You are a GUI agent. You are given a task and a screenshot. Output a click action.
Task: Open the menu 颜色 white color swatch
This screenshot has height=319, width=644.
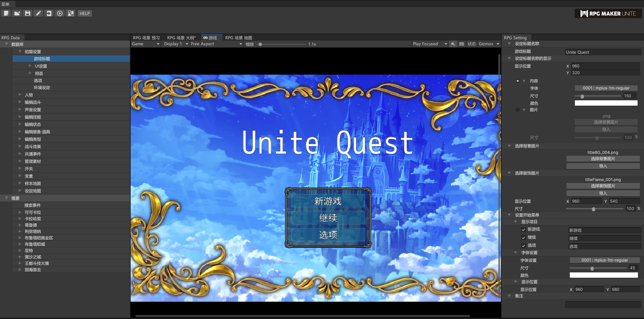pos(604,275)
